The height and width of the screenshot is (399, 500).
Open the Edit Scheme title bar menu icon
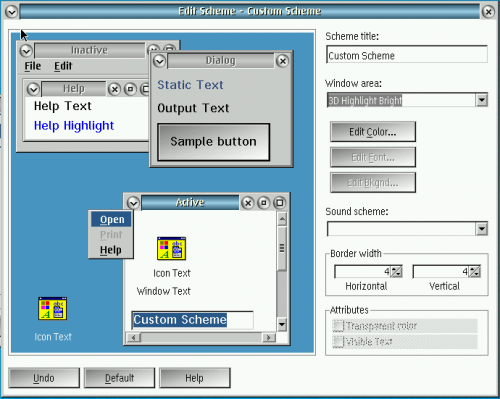point(12,12)
